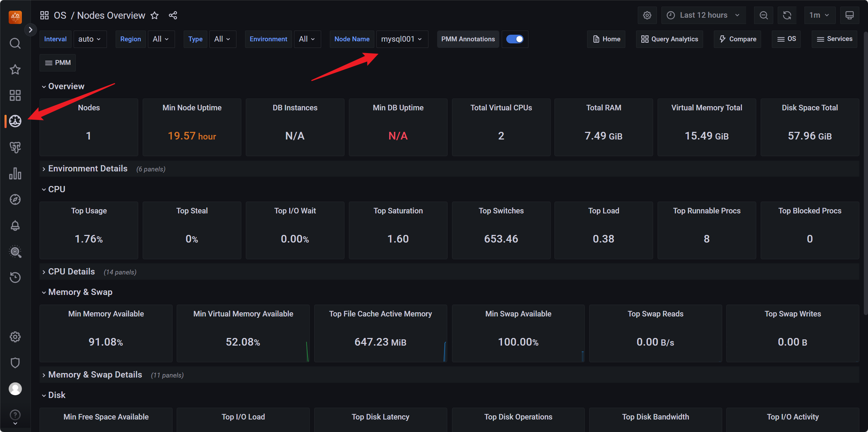This screenshot has height=432, width=868.
Task: Click the Explore compass icon
Action: pyautogui.click(x=15, y=200)
